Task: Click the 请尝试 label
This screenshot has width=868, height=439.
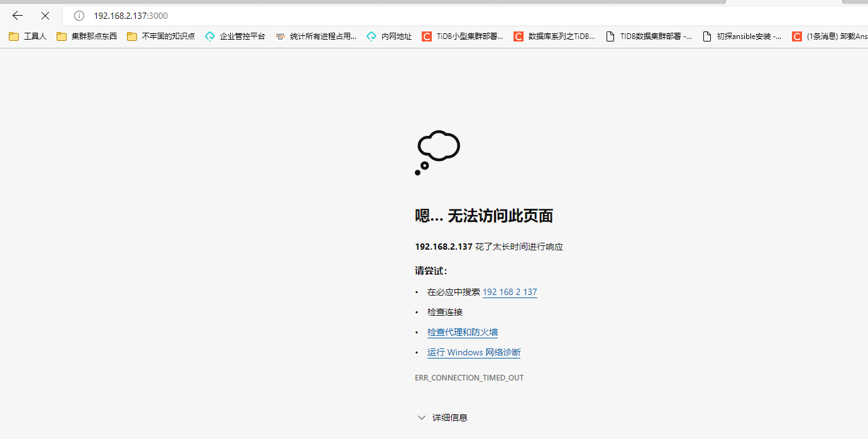Action: click(x=431, y=271)
